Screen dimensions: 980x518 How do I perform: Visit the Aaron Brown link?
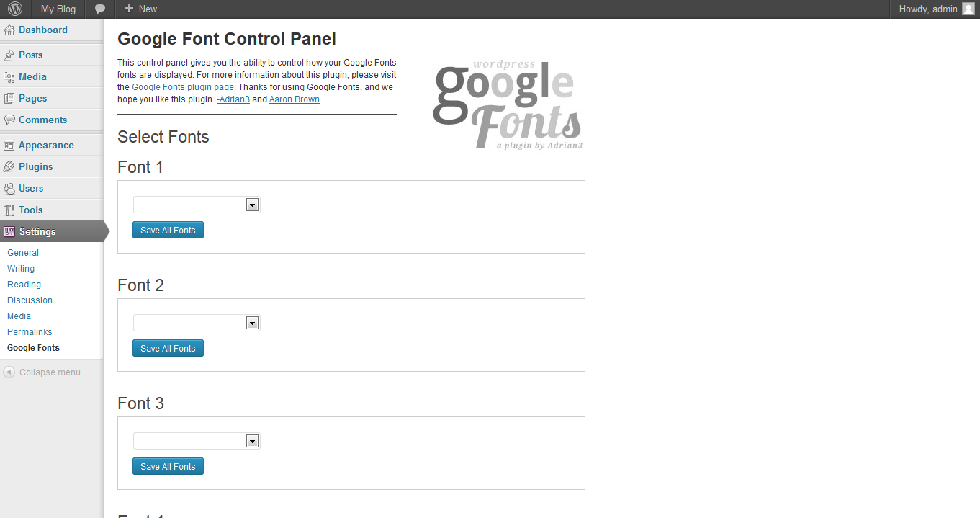click(294, 99)
